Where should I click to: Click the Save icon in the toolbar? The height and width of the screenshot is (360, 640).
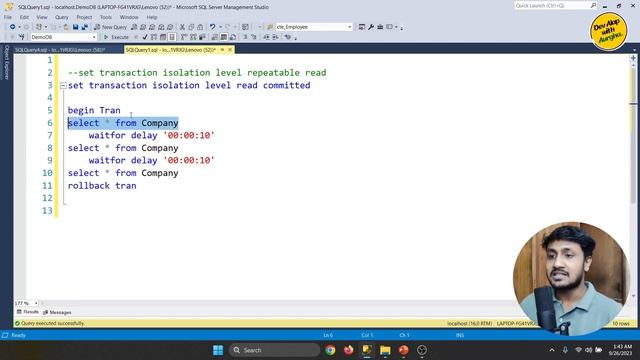tap(76, 27)
